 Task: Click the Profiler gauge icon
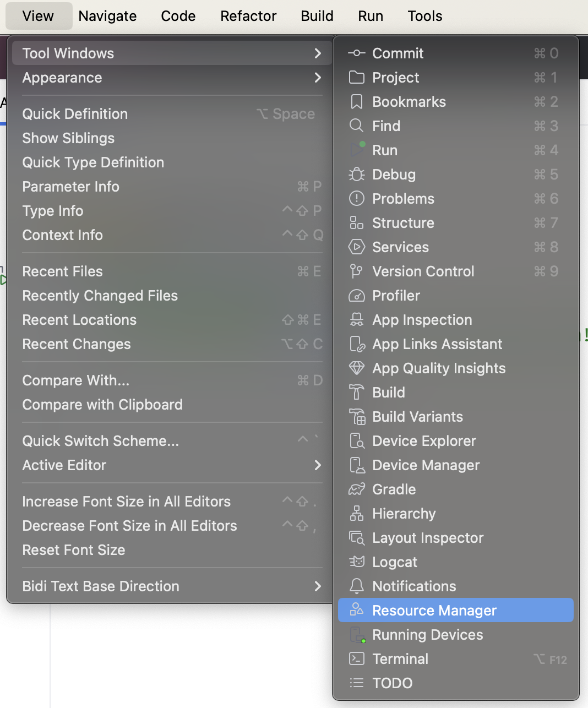pyautogui.click(x=357, y=296)
